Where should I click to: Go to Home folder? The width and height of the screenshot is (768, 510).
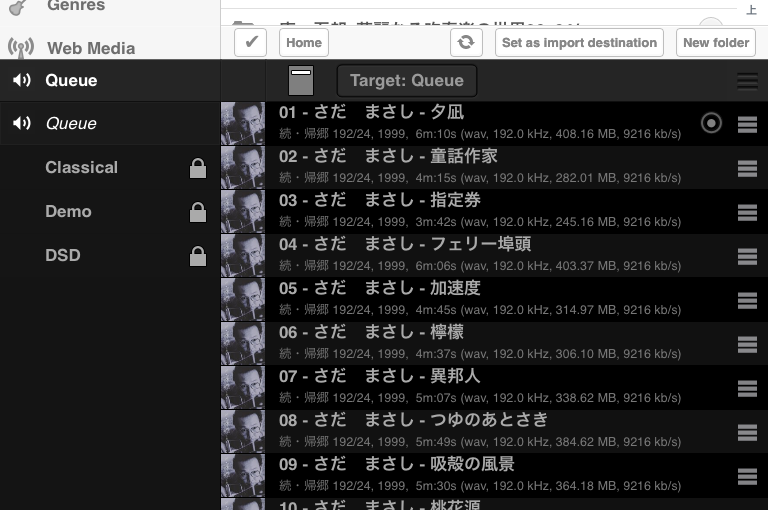click(304, 43)
